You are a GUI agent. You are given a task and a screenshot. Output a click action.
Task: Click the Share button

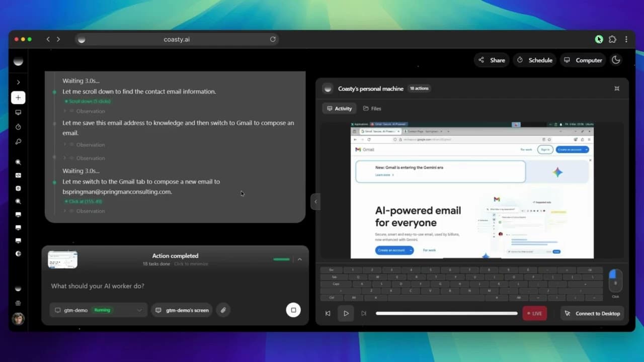492,60
